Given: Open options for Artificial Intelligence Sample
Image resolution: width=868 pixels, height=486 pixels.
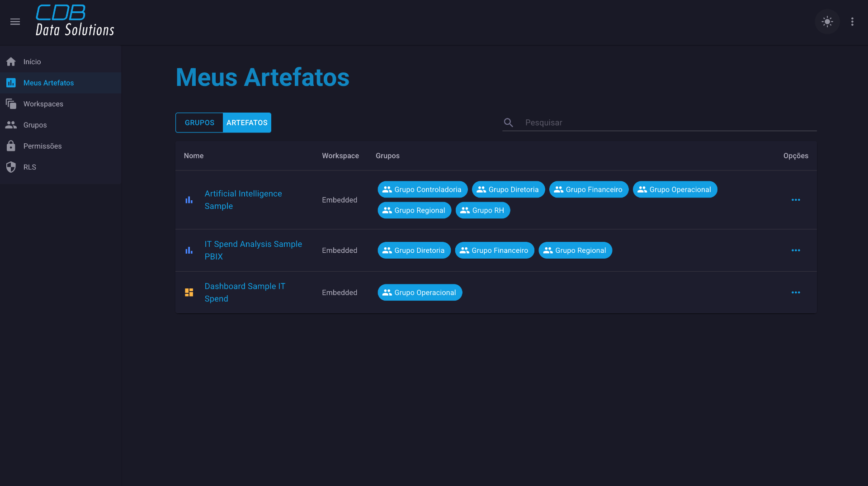Looking at the screenshot, I should click(796, 200).
